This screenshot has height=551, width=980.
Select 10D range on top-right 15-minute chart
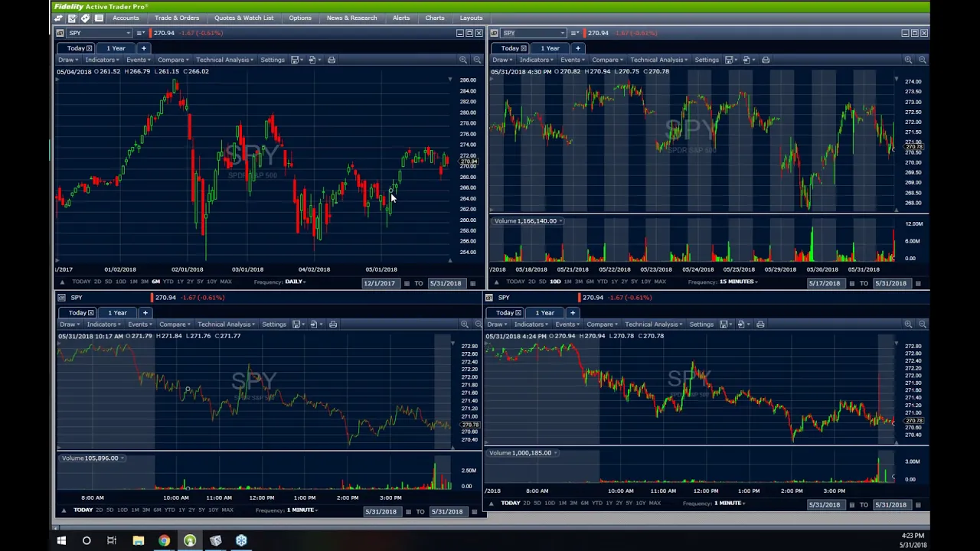pos(555,282)
